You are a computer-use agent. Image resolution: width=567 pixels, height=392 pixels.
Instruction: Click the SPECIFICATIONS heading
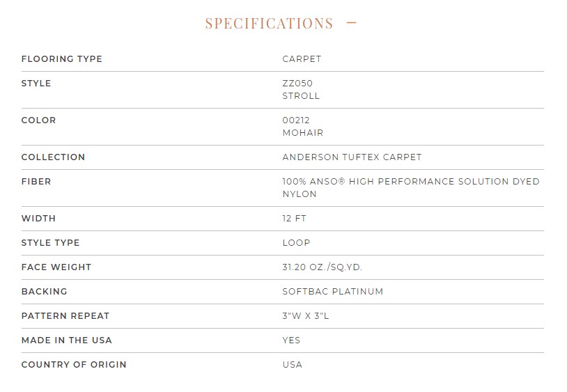coord(269,24)
